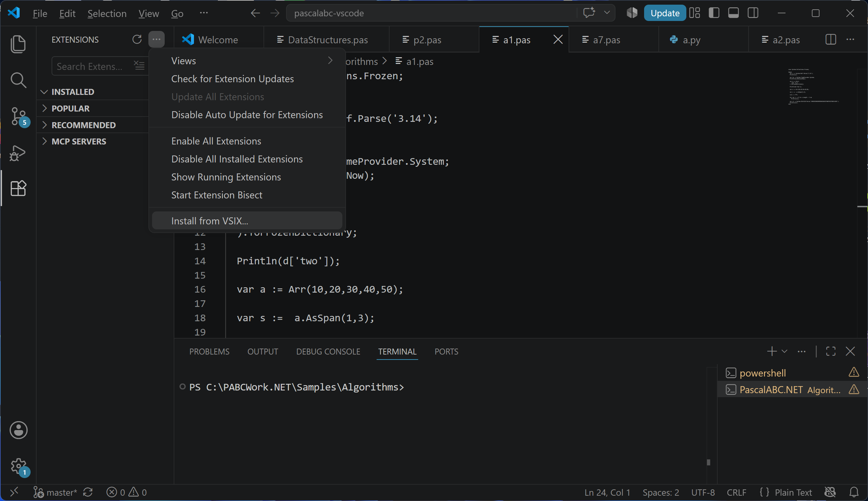
Task: Click the Extensions Views and More Actions button
Action: tap(156, 39)
